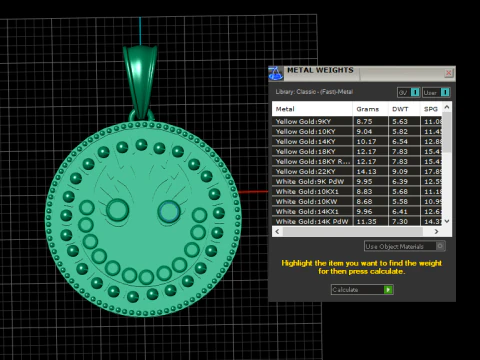This screenshot has width=480, height=360.
Task: Click the horizontal scroll right arrow
Action: tap(436, 231)
